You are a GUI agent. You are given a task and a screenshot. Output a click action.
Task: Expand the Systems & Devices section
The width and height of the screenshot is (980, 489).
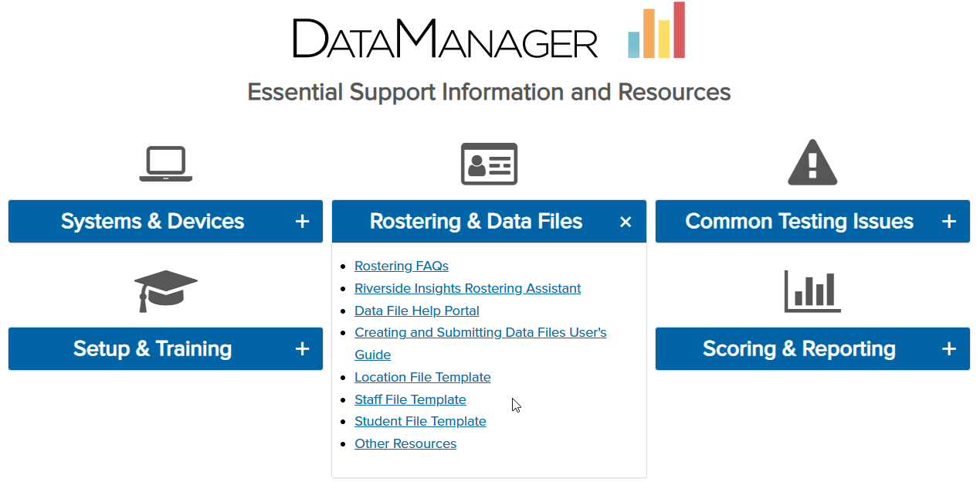coord(302,221)
